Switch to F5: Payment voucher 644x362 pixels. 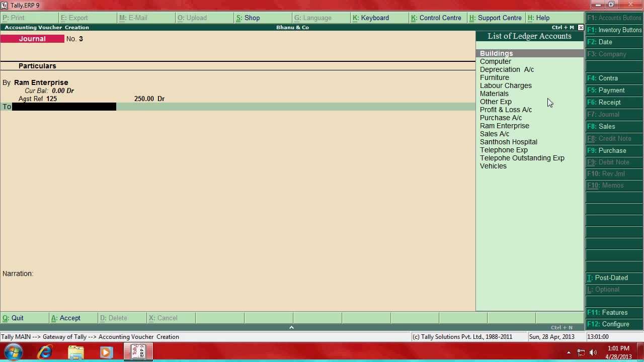coord(614,90)
